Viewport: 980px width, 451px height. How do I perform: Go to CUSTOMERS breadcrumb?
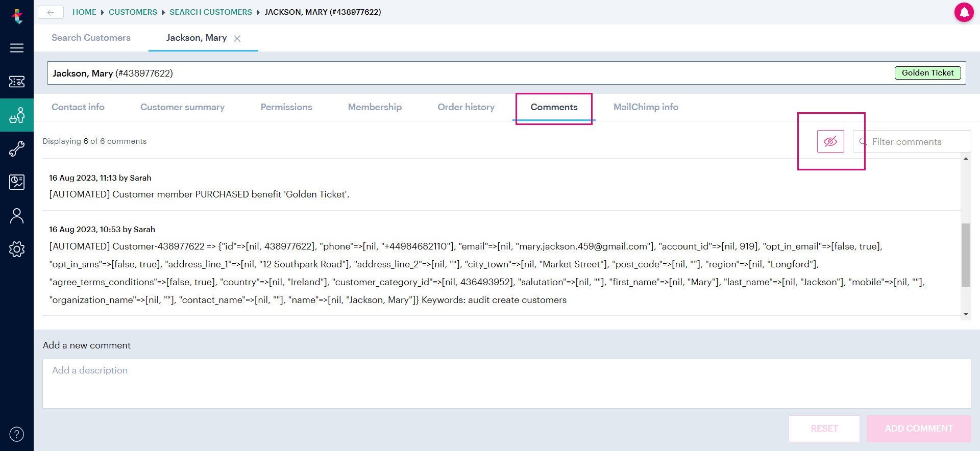click(x=133, y=12)
